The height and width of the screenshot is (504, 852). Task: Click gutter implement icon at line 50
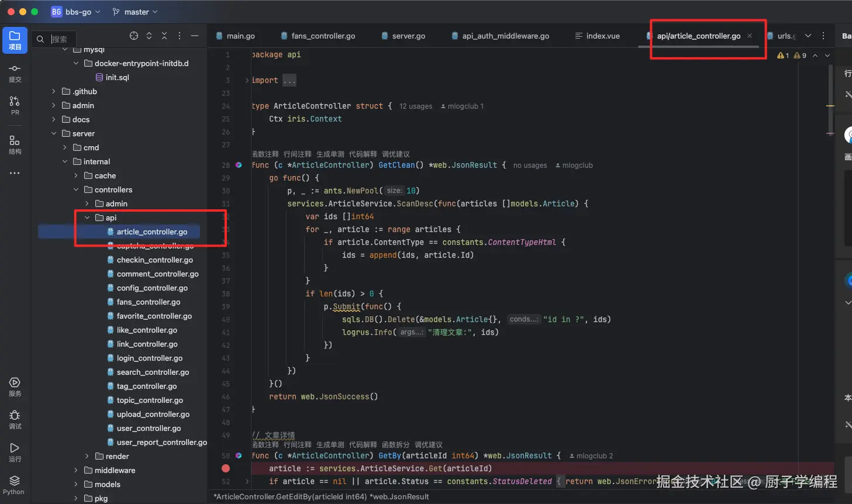(x=239, y=455)
